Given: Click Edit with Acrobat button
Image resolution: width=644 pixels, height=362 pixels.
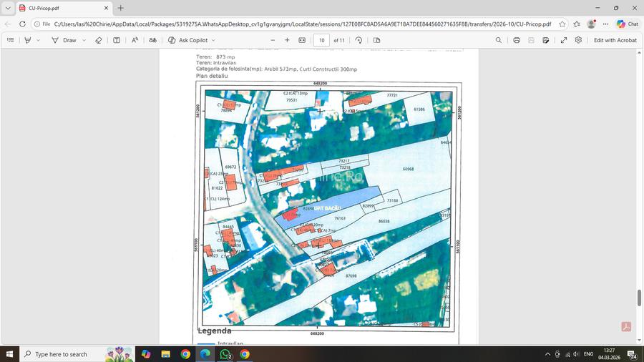Looking at the screenshot, I should [x=615, y=40].
